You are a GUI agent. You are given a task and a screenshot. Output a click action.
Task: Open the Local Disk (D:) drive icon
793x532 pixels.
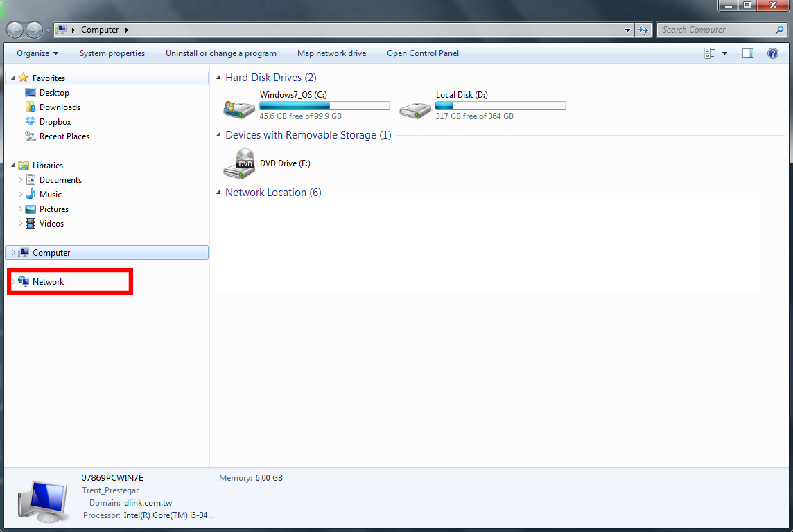pos(415,106)
